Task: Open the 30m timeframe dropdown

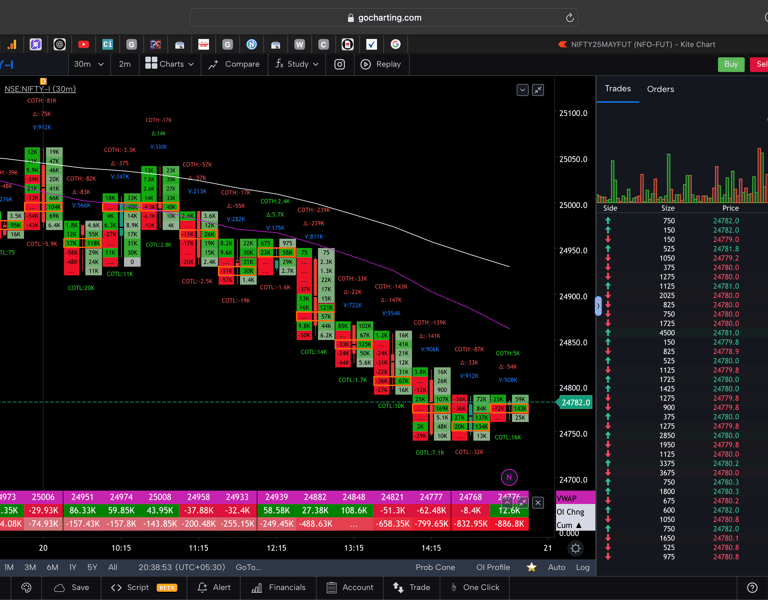Action: coord(89,64)
